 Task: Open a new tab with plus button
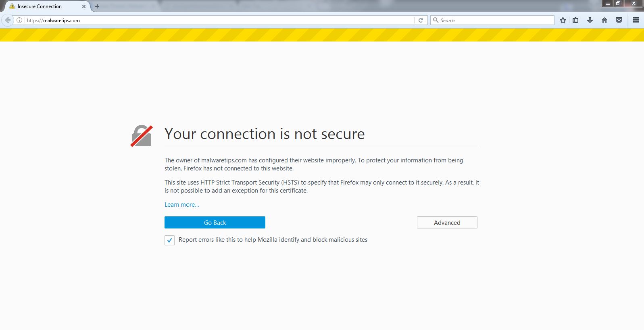(97, 6)
